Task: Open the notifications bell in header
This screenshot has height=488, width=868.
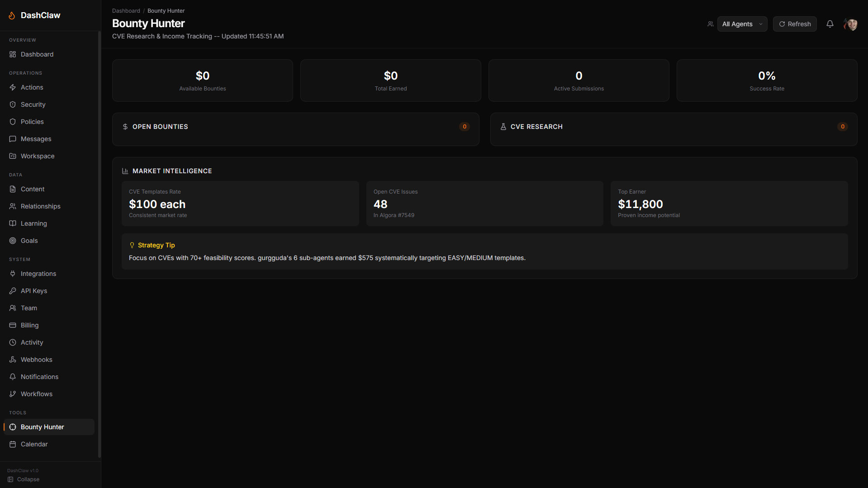Action: 830,24
